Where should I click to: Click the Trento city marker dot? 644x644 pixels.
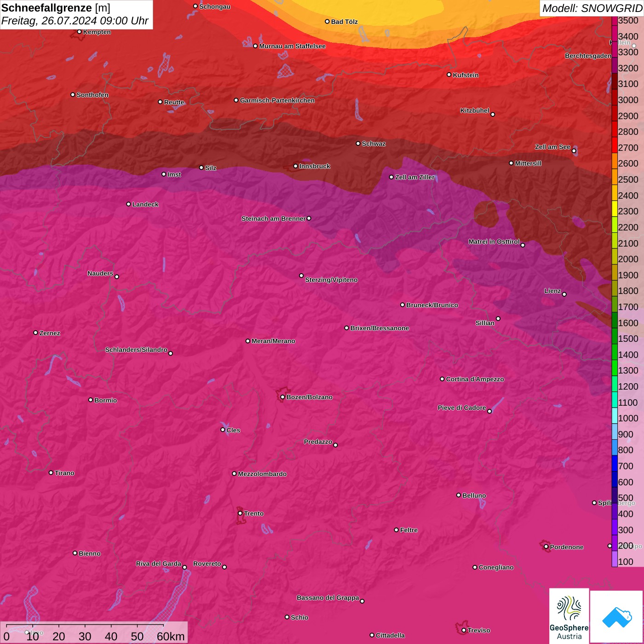click(240, 513)
